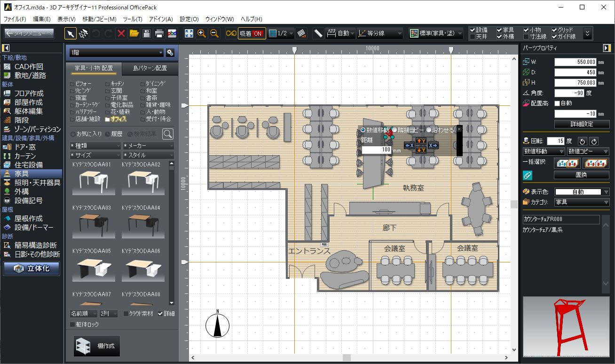This screenshot has height=364, width=615.
Task: Click the printer icon in toolbar
Action: coord(159,33)
